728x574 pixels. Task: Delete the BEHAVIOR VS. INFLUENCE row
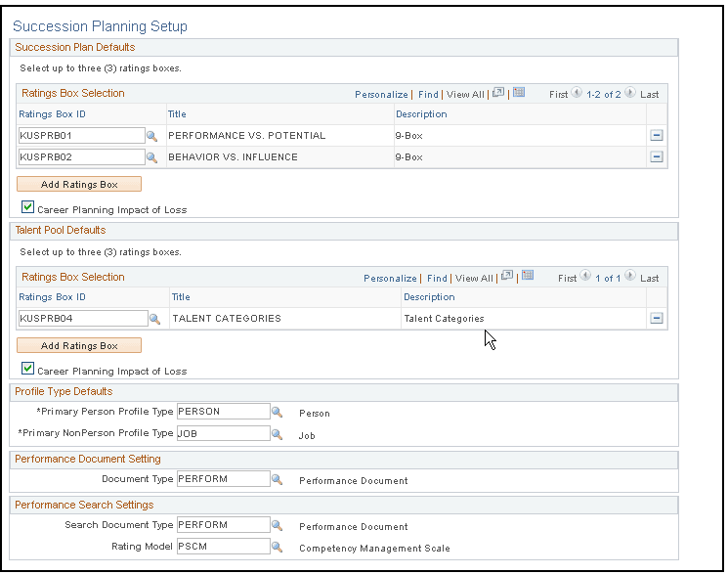(656, 156)
